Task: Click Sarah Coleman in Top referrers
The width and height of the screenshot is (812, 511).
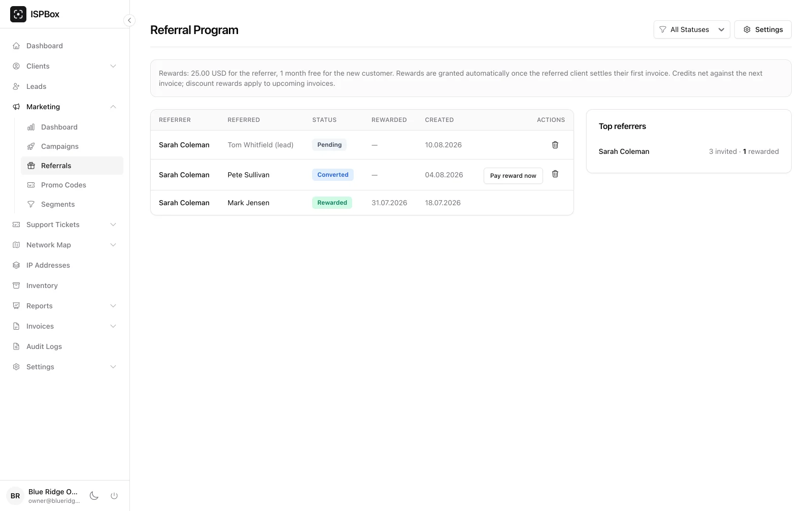Action: tap(624, 151)
